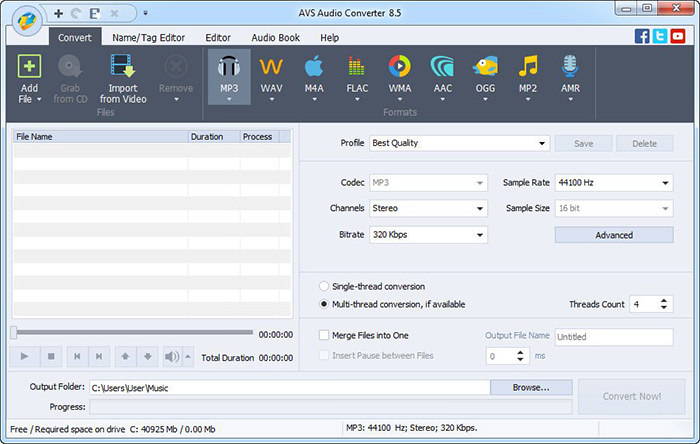Select Single-thread conversion option

click(x=324, y=286)
